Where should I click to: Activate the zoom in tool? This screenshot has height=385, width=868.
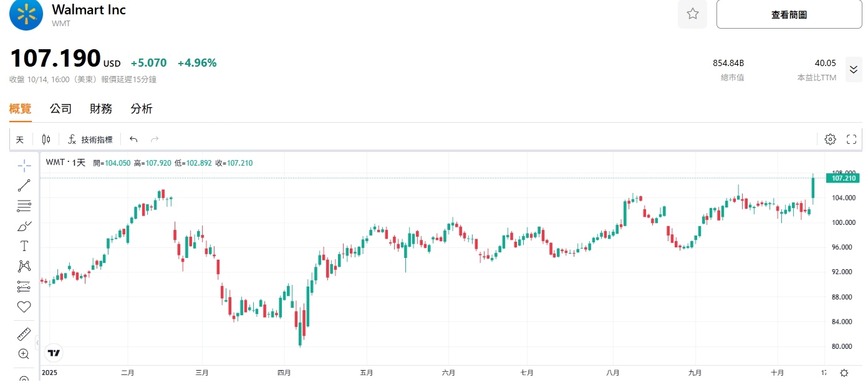tap(24, 354)
